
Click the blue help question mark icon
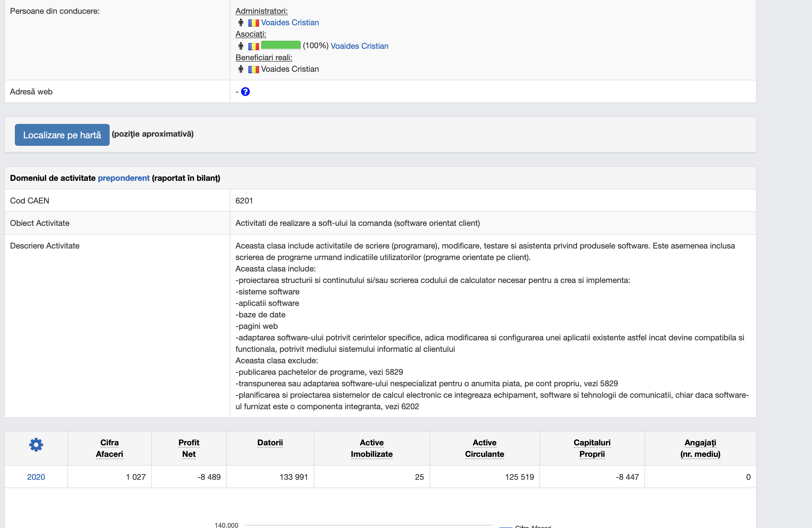point(245,92)
